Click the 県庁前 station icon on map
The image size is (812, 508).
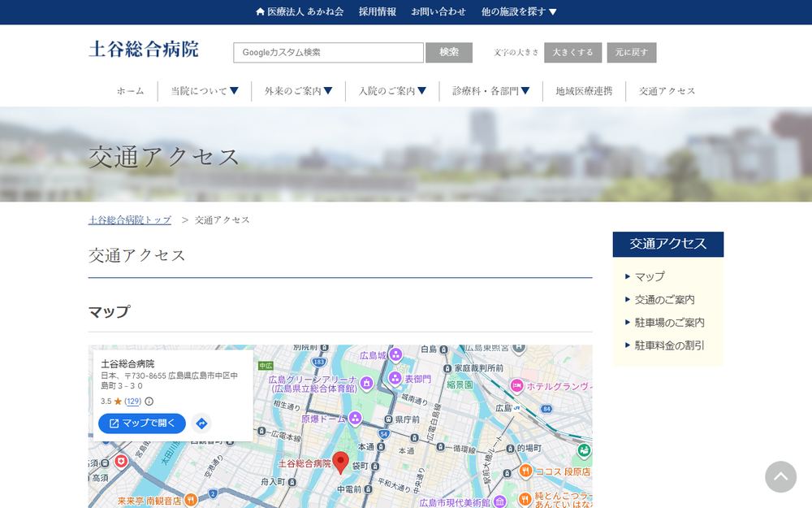388,419
